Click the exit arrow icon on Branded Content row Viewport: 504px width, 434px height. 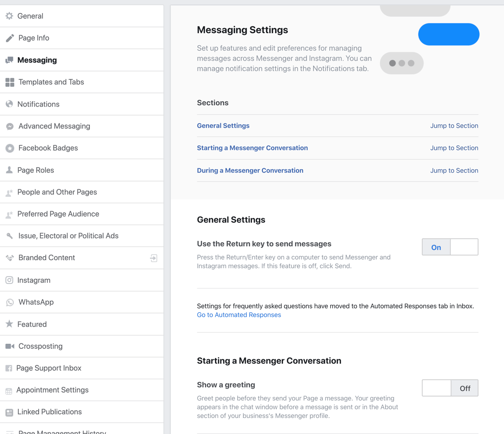(154, 258)
